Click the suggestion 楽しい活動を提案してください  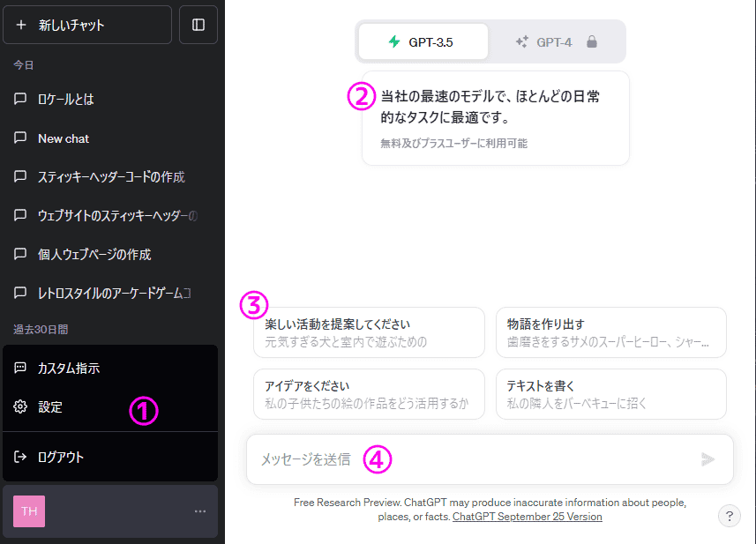pyautogui.click(x=369, y=332)
